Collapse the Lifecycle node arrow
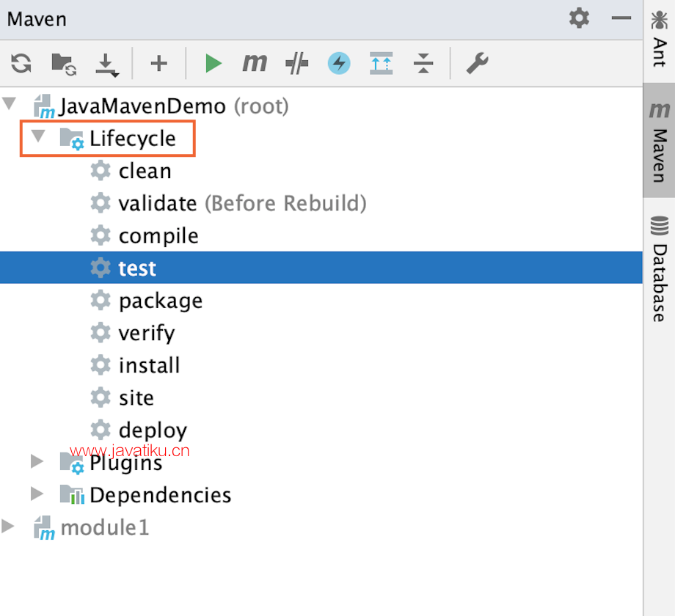This screenshot has width=675, height=616. click(x=38, y=136)
